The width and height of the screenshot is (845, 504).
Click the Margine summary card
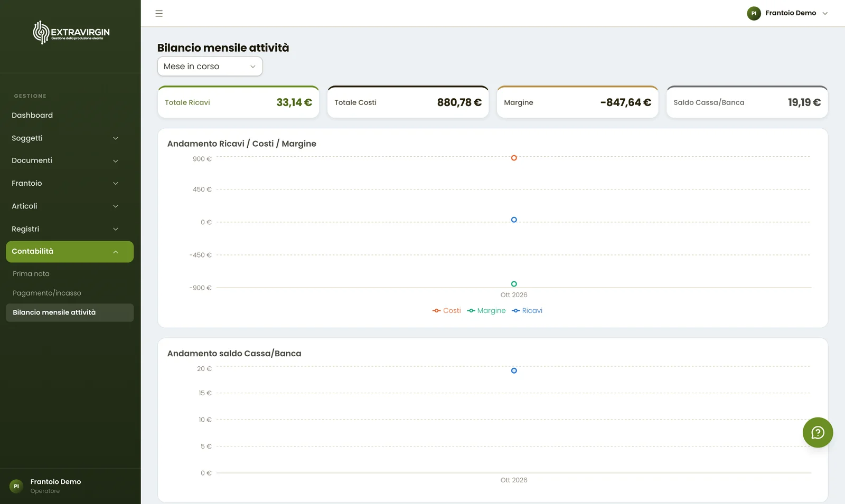click(577, 102)
